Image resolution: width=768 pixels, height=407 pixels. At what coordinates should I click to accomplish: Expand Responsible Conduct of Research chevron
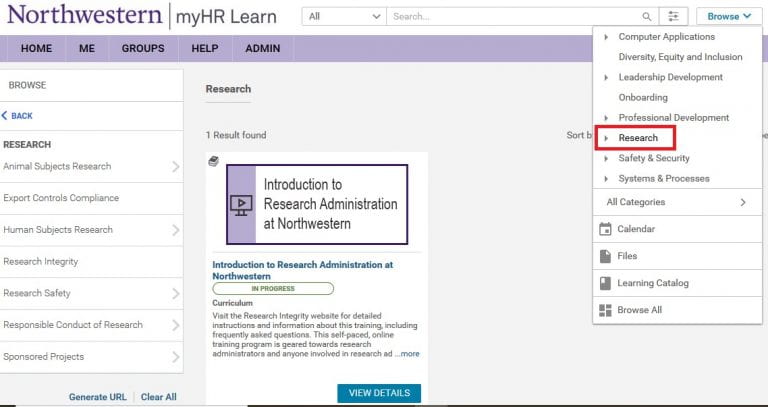(176, 325)
